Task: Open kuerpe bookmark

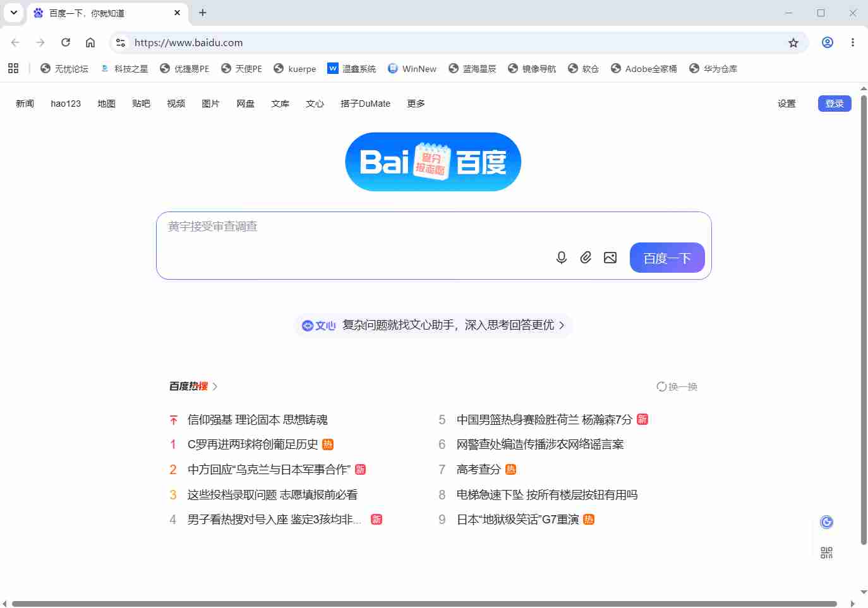Action: (x=295, y=68)
